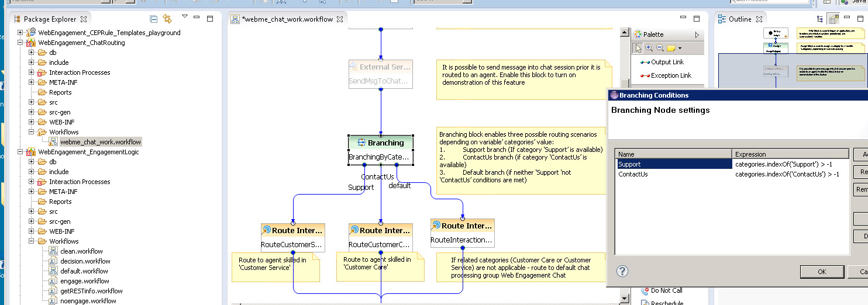Viewport: 868px width, 305px height.
Task: Choose the Exception Link palette tool
Action: coord(665,75)
